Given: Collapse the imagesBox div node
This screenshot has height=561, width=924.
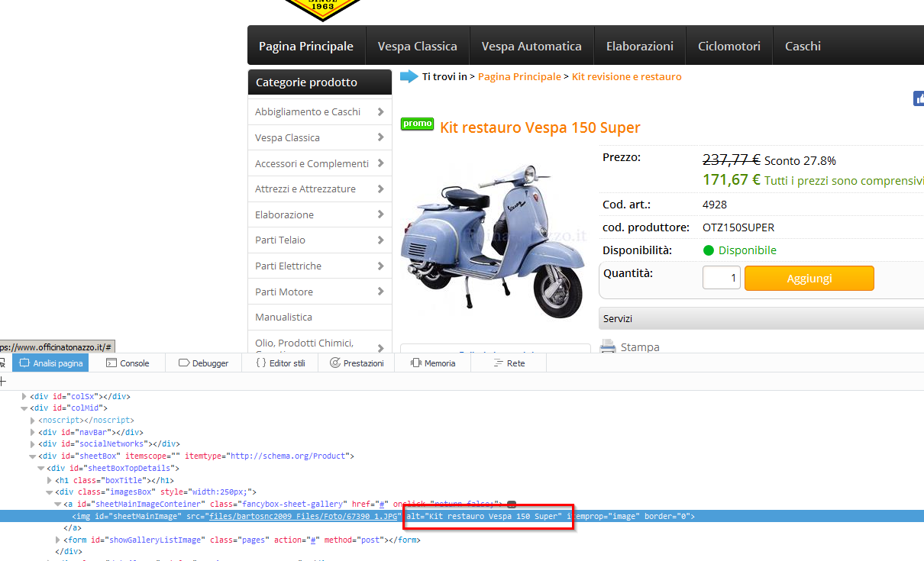Looking at the screenshot, I should point(50,492).
